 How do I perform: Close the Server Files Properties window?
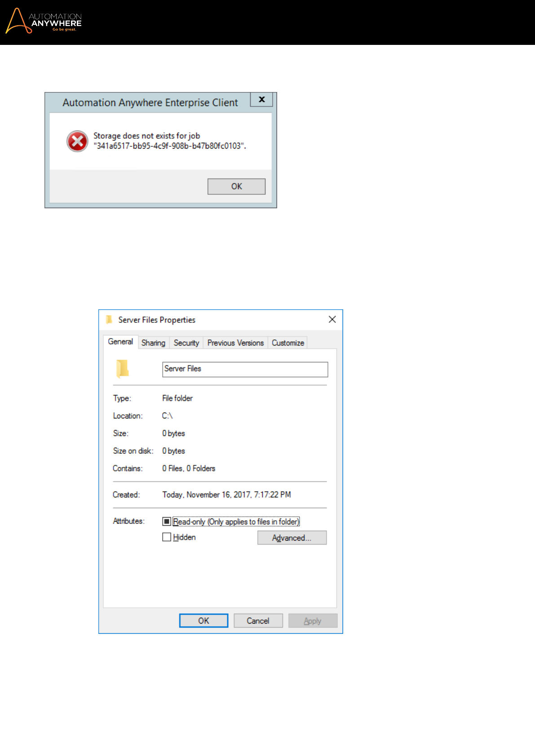coord(332,319)
